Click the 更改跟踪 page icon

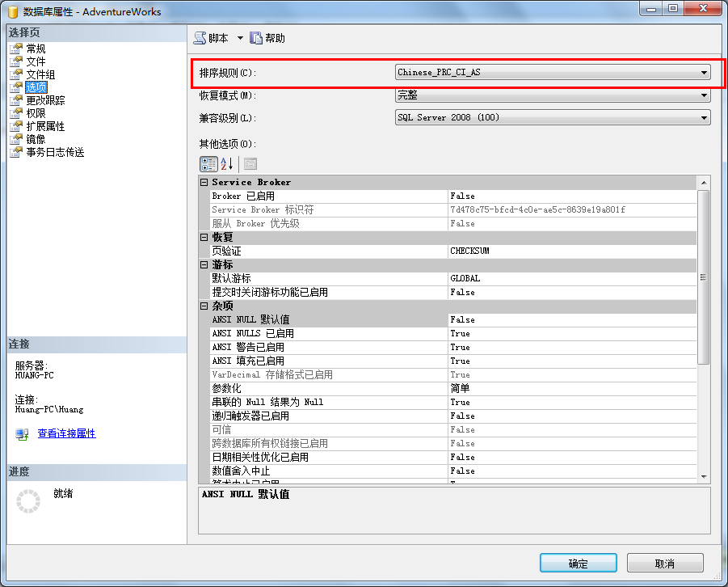tap(18, 99)
